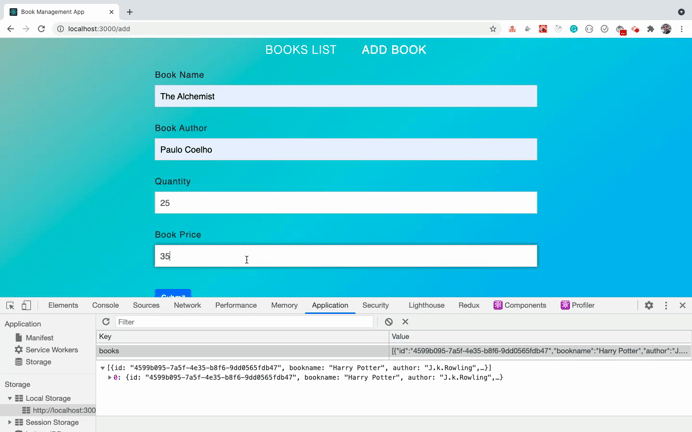692x432 pixels.
Task: Click the browser forward arrow
Action: point(26,29)
